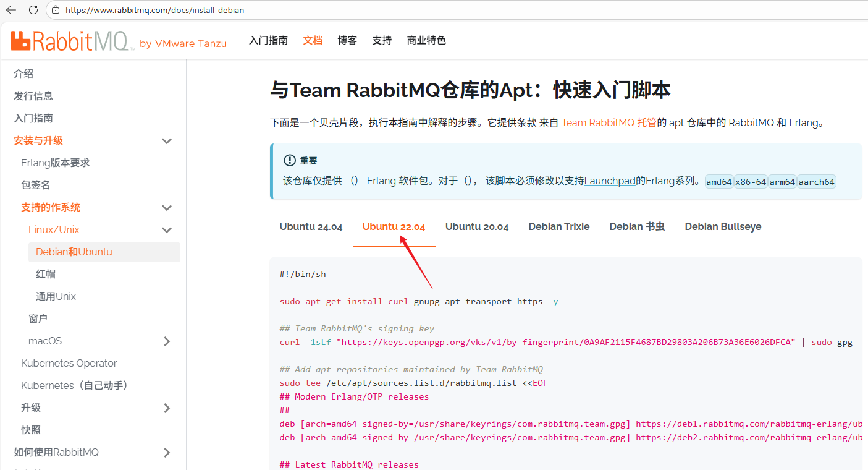868x470 pixels.
Task: Click the site info lock icon
Action: point(56,10)
